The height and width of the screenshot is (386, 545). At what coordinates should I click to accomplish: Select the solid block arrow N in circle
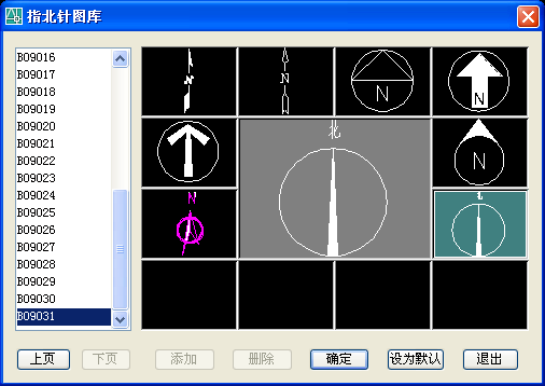click(480, 81)
